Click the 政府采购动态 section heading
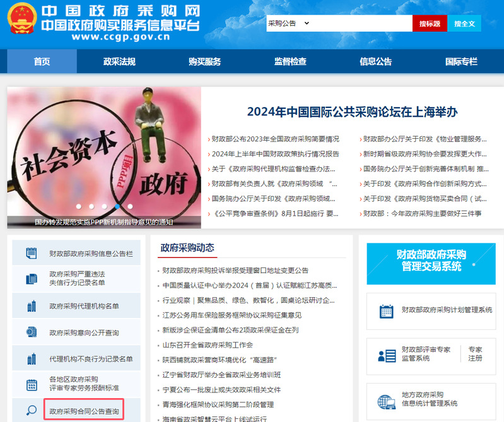This screenshot has width=504, height=422. click(x=187, y=247)
